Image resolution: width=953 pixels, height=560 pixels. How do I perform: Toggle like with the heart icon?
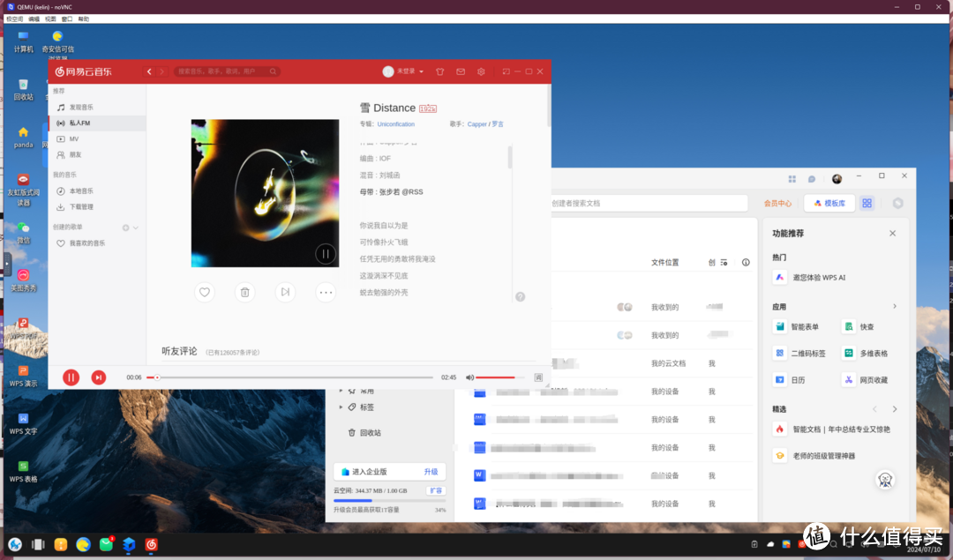point(204,292)
